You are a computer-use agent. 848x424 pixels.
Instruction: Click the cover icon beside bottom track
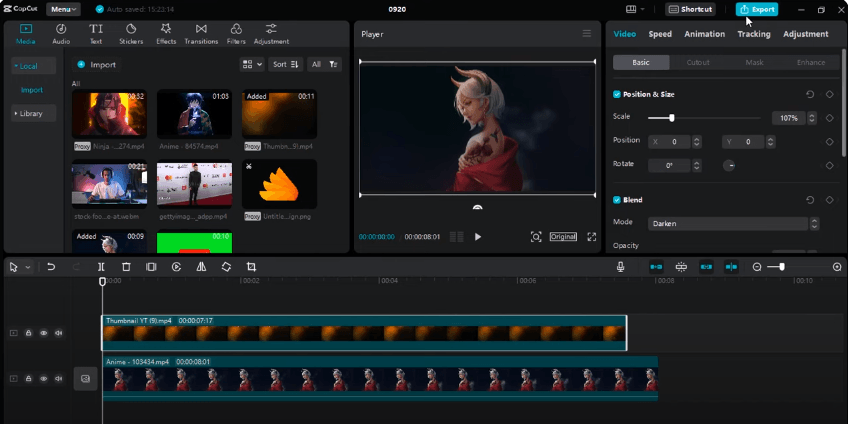85,379
